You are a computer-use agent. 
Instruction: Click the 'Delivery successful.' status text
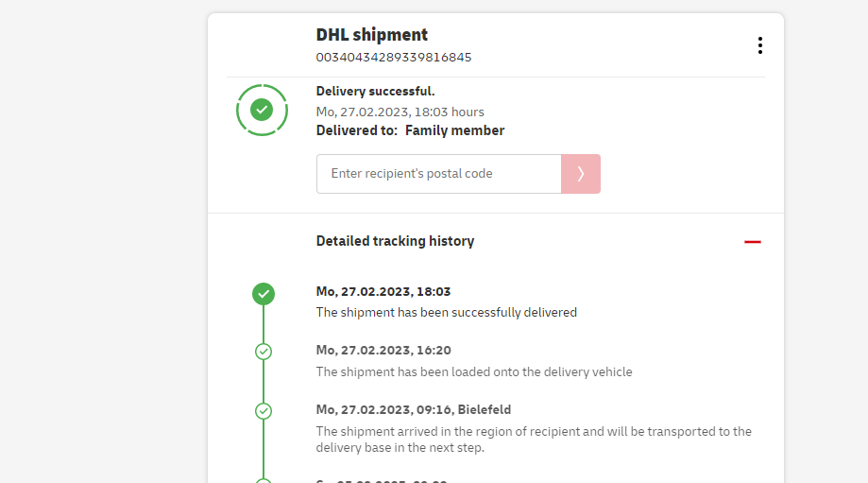point(375,92)
